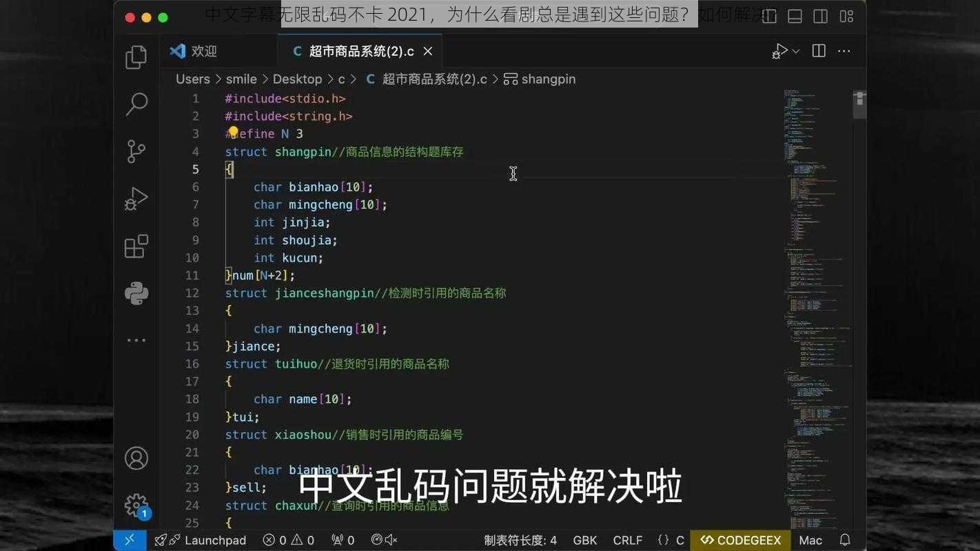
Task: Click the smile breadcrumb segment
Action: tap(241, 79)
